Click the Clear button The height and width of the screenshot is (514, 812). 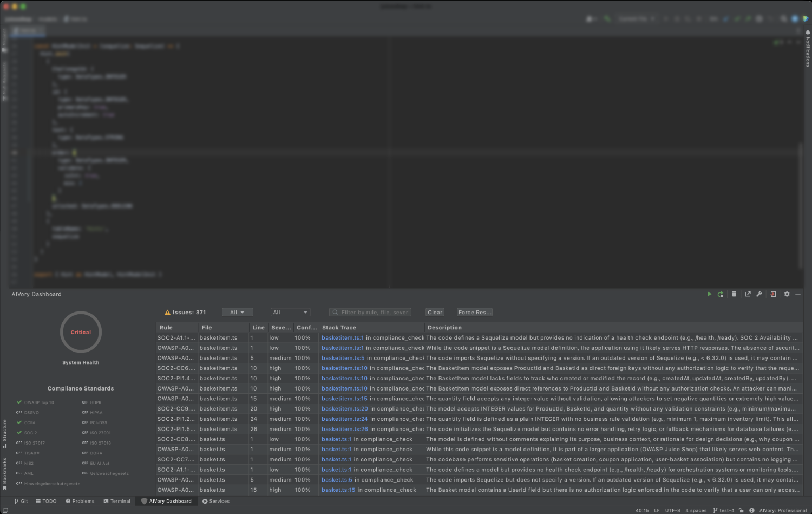(435, 313)
